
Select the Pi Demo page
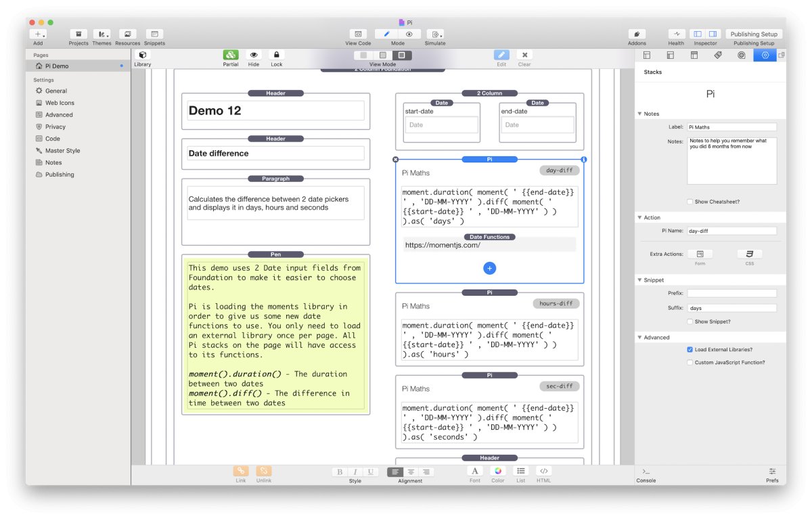click(57, 66)
